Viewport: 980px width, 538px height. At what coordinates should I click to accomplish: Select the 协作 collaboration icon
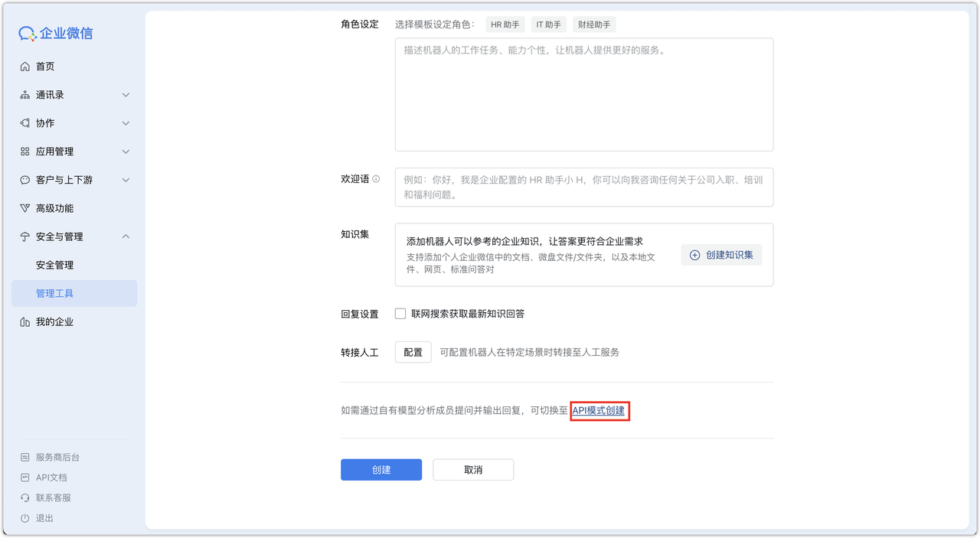25,122
